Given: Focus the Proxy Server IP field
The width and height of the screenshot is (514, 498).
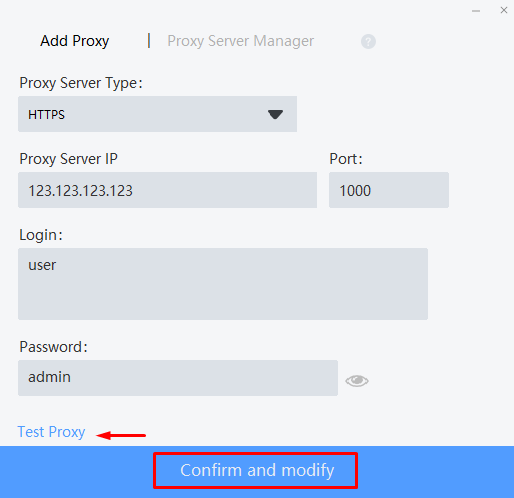Looking at the screenshot, I should tap(167, 190).
